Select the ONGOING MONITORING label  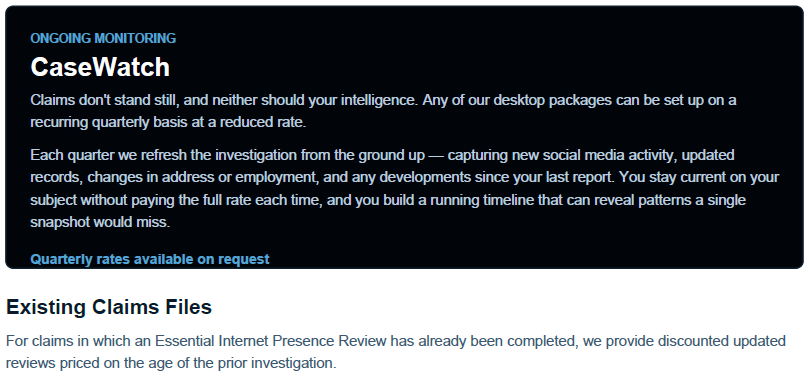[103, 38]
